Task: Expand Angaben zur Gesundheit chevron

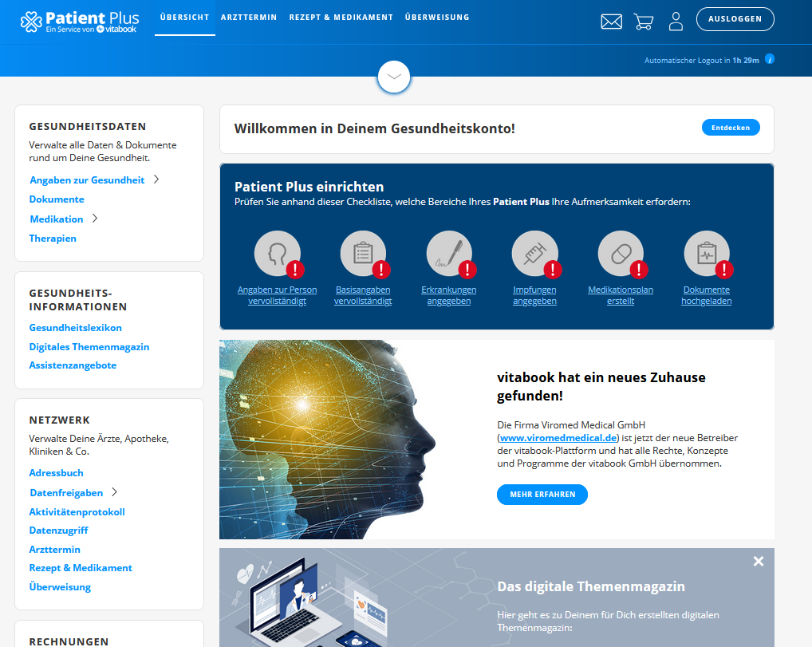Action: (156, 180)
